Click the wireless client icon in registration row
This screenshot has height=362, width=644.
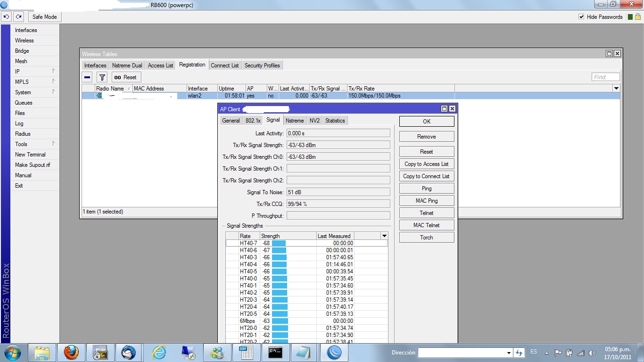click(99, 96)
